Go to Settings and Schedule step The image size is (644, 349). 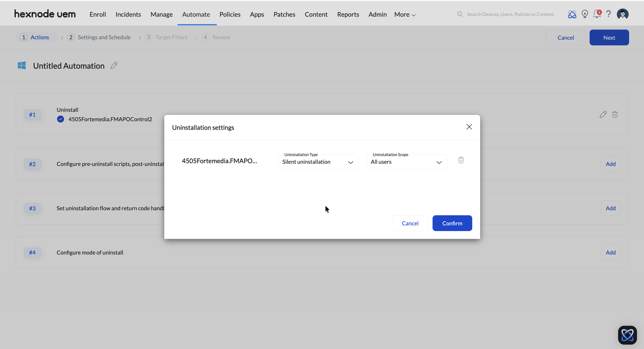click(104, 37)
